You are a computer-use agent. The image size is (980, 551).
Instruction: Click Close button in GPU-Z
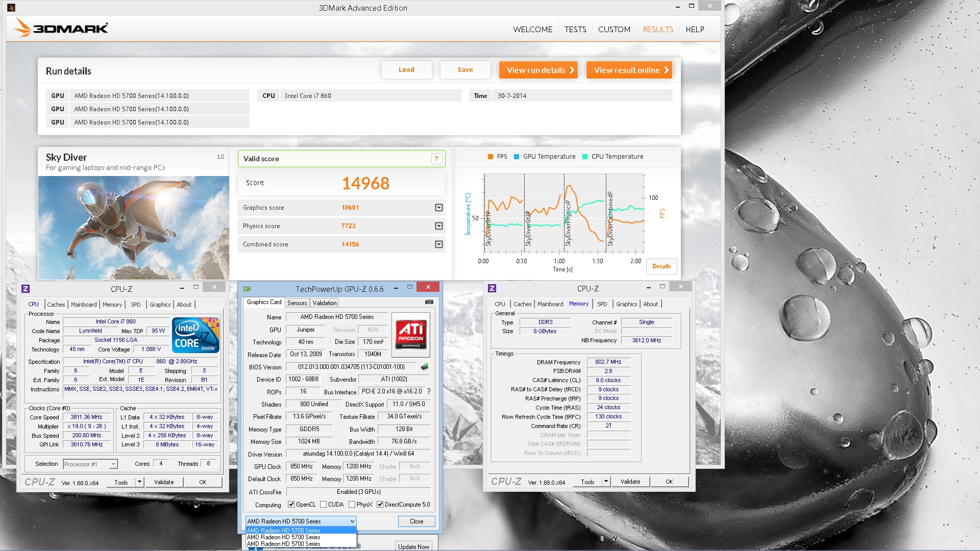coord(416,521)
